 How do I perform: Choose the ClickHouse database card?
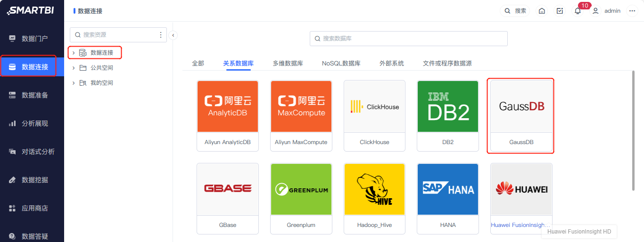point(375,115)
